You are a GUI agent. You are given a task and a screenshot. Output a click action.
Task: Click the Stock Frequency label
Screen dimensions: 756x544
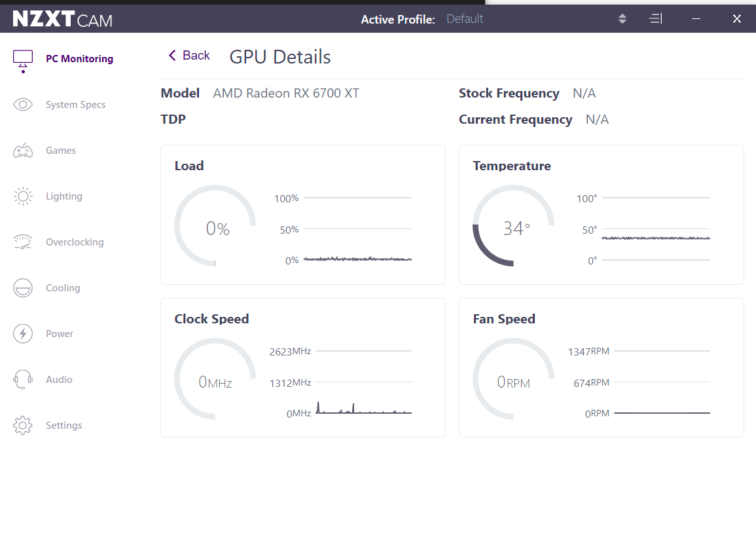click(509, 93)
